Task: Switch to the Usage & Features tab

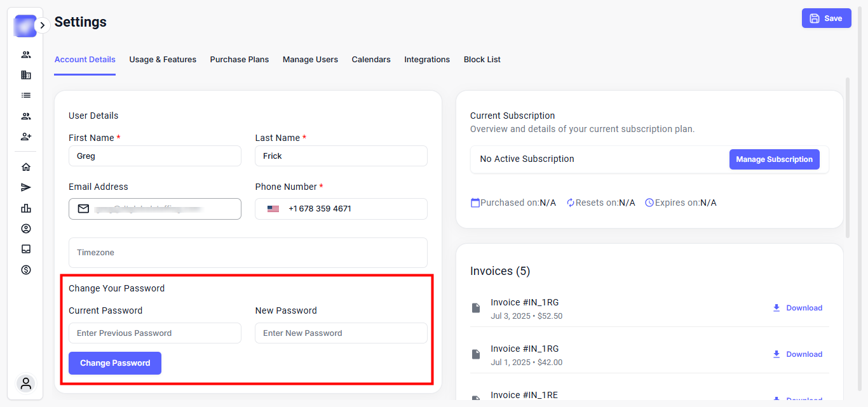Action: coord(163,60)
